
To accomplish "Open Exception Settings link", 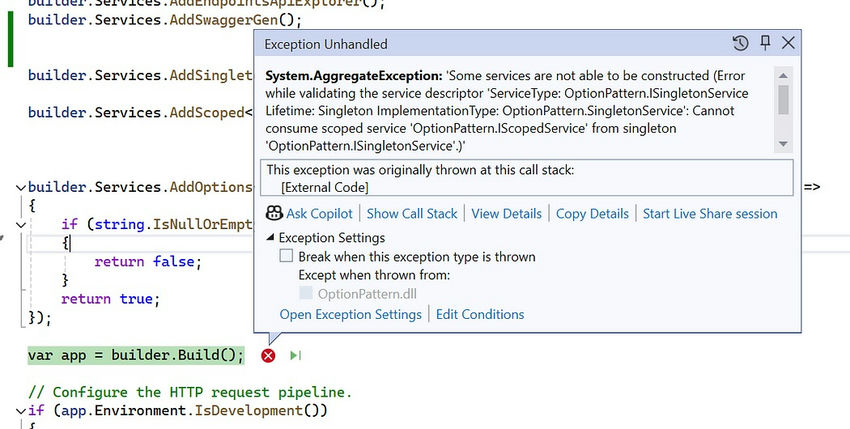I will tap(350, 315).
